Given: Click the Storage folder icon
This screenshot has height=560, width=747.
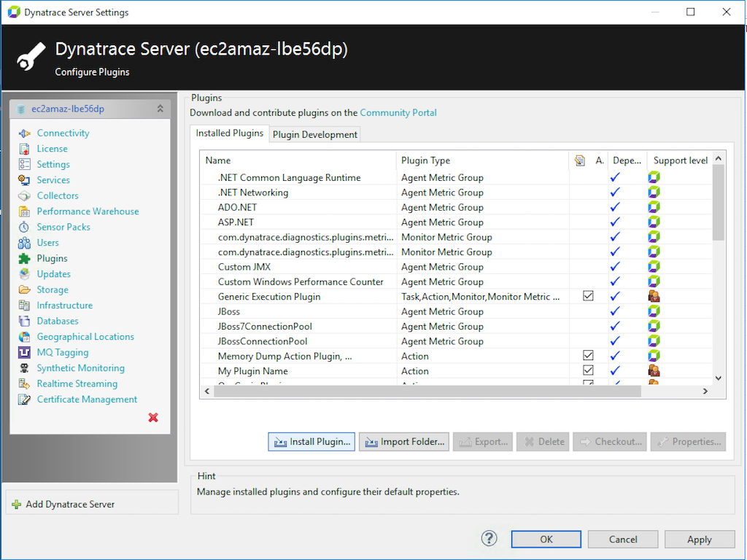Looking at the screenshot, I should (x=24, y=289).
